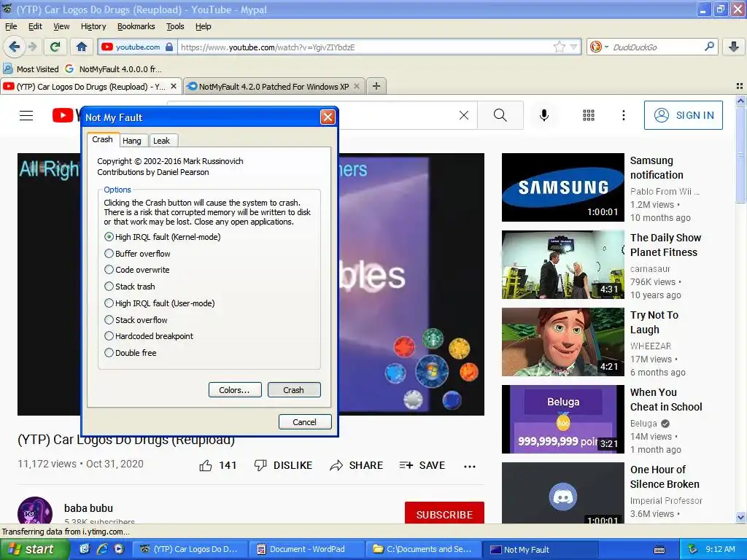Screen dimensions: 747x560
Task: Switch to NotMyFault 4.2.0 Patched tab
Action: (274, 86)
